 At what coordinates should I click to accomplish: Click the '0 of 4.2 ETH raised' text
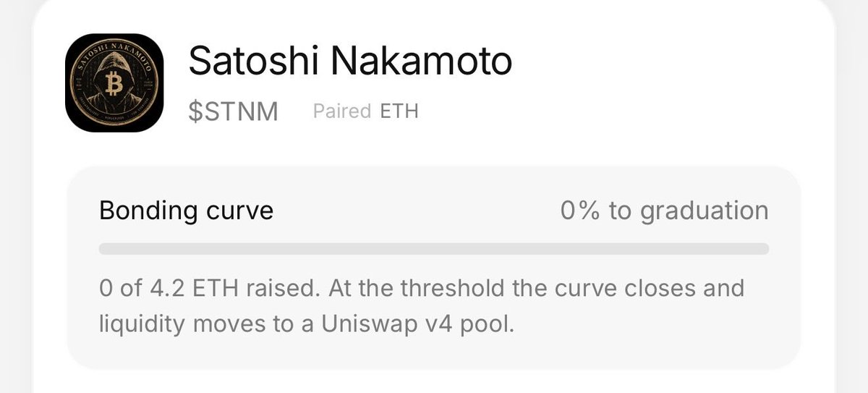208,288
